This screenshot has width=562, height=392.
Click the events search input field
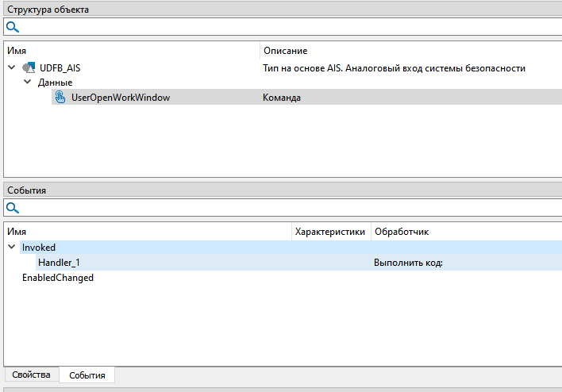286,208
